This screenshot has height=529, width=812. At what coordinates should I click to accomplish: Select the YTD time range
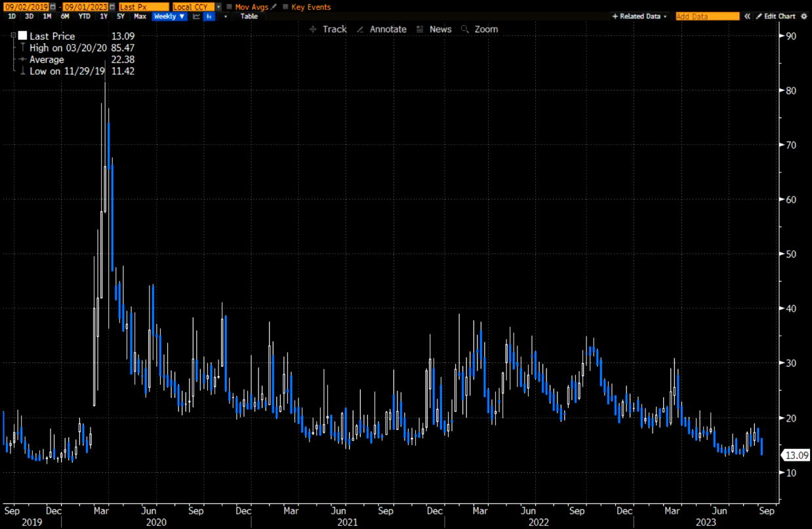point(85,16)
